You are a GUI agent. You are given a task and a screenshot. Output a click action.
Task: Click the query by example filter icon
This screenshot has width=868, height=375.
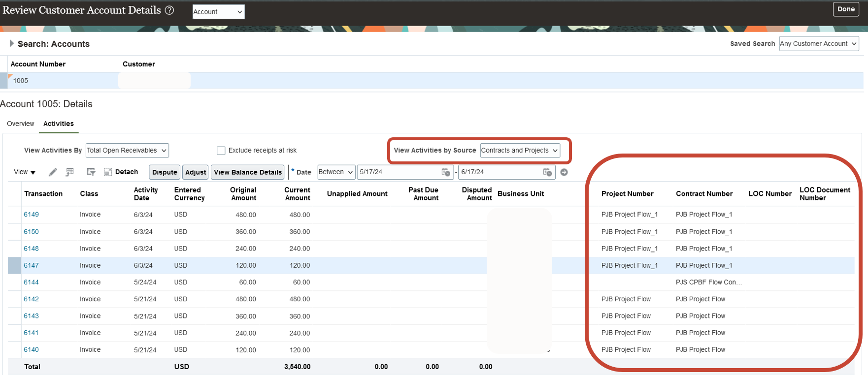point(91,172)
